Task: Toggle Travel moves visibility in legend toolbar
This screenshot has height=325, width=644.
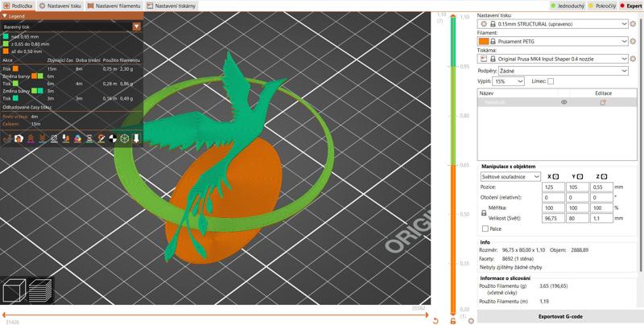Action: click(x=6, y=138)
